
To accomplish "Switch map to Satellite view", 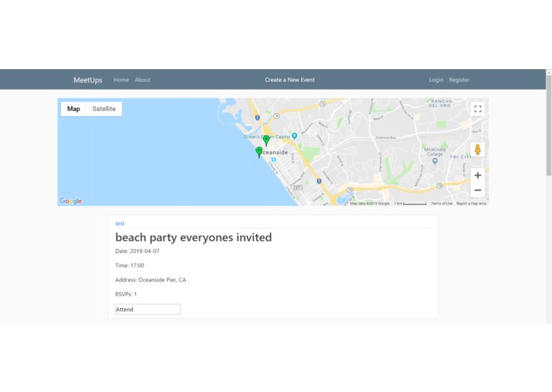I will pos(104,109).
